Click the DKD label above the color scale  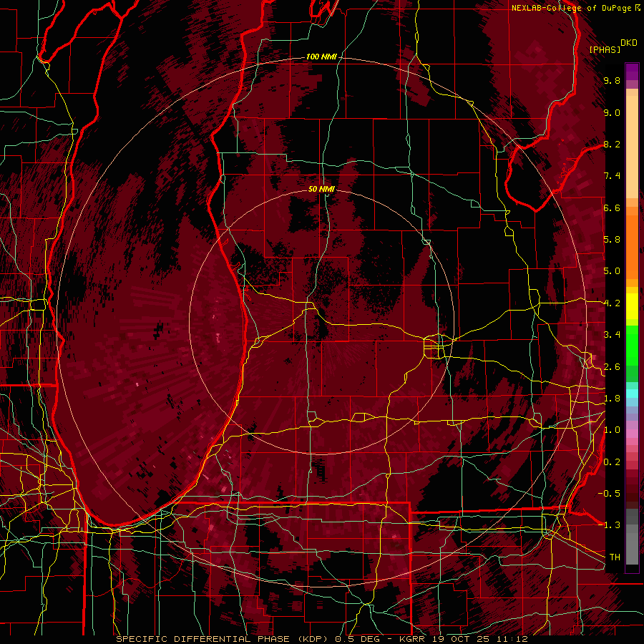(x=629, y=43)
